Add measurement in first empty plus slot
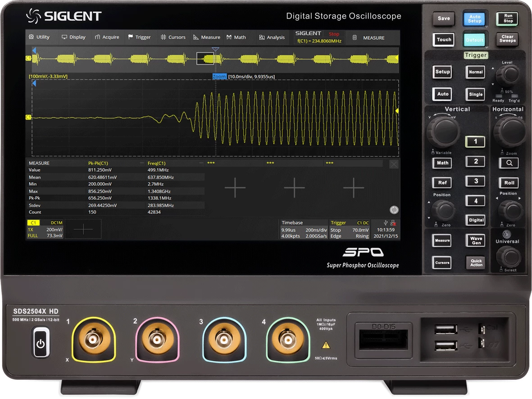Image resolution: width=532 pixels, height=399 pixels. 235,188
